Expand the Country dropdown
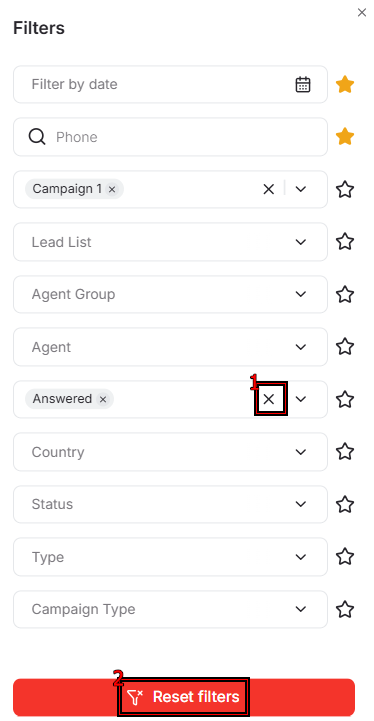Screen dimensions: 374x721 [x=301, y=452]
